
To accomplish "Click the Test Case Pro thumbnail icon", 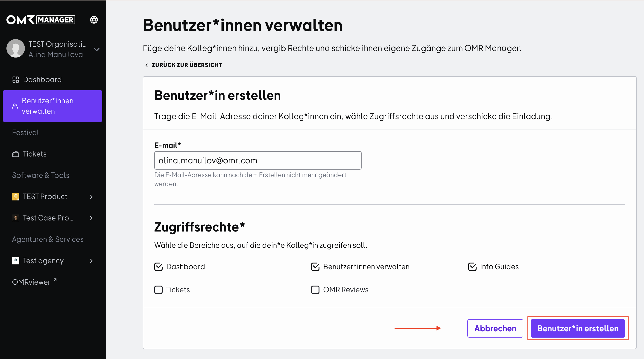I will tap(15, 218).
